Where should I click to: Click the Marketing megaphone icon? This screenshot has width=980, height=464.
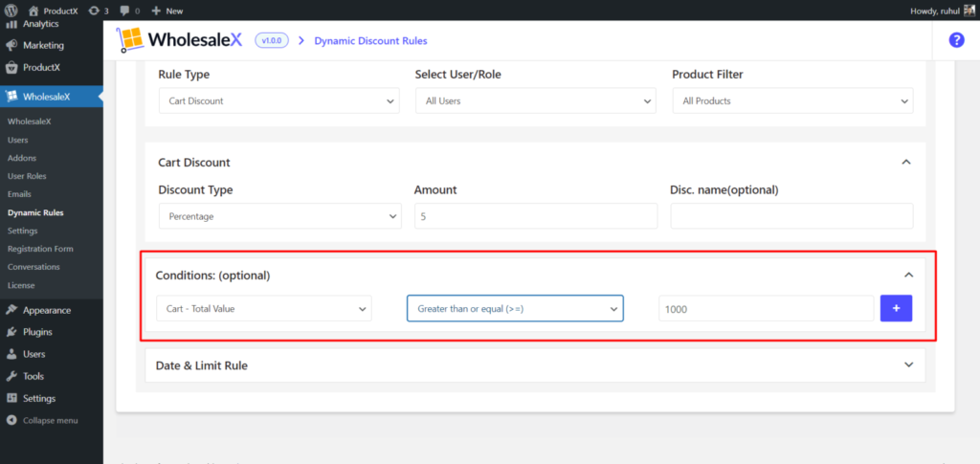point(11,46)
